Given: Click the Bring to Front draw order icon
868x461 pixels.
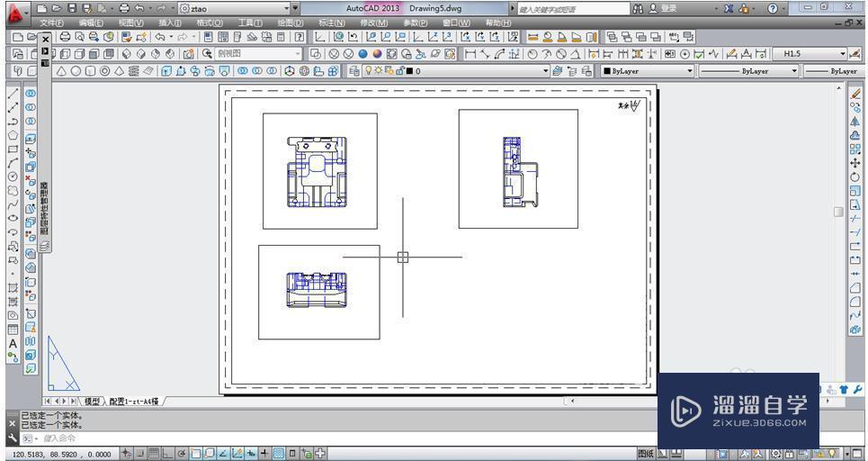Looking at the screenshot, I should tap(612, 37).
